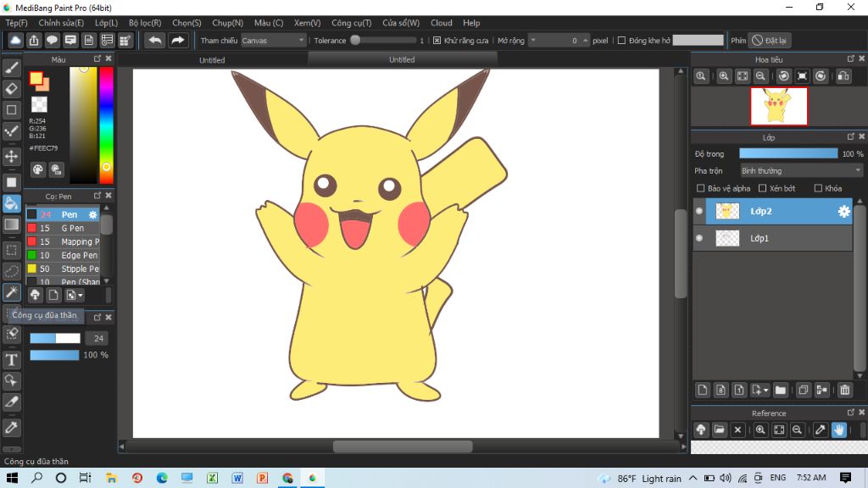Image resolution: width=868 pixels, height=488 pixels.
Task: Open the Tệp(F) menu
Action: [17, 23]
